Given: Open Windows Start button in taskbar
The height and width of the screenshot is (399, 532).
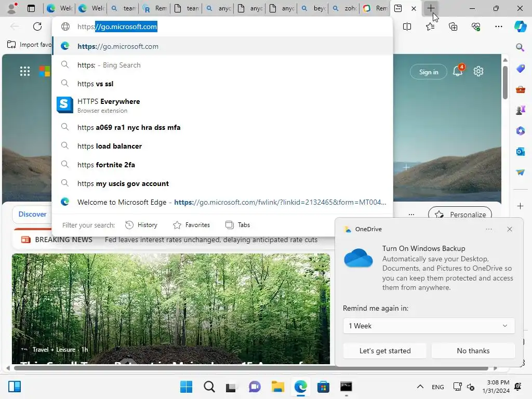Looking at the screenshot, I should click(x=186, y=387).
